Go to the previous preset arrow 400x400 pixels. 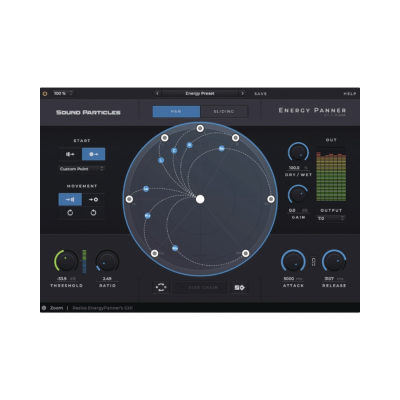tap(157, 94)
